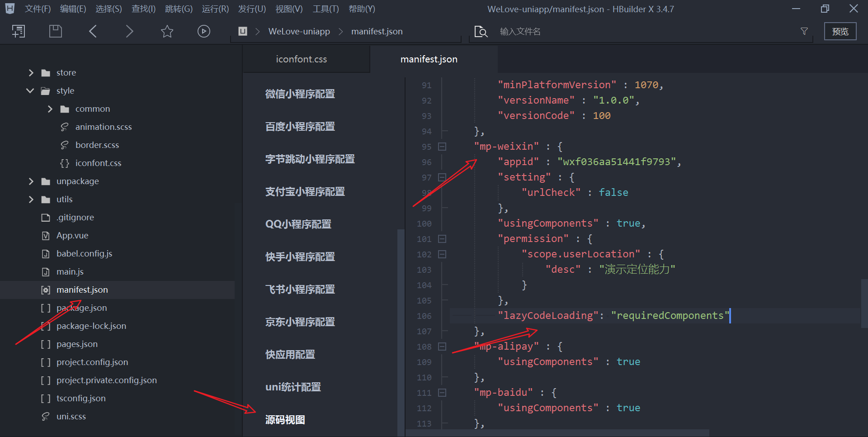Expand the store folder
Viewport: 868px width, 437px height.
pyautogui.click(x=31, y=73)
